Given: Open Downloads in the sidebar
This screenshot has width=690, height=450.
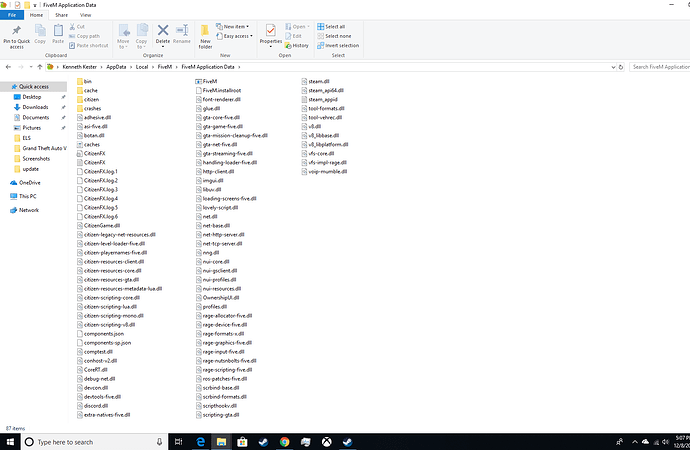Looking at the screenshot, I should click(x=35, y=107).
